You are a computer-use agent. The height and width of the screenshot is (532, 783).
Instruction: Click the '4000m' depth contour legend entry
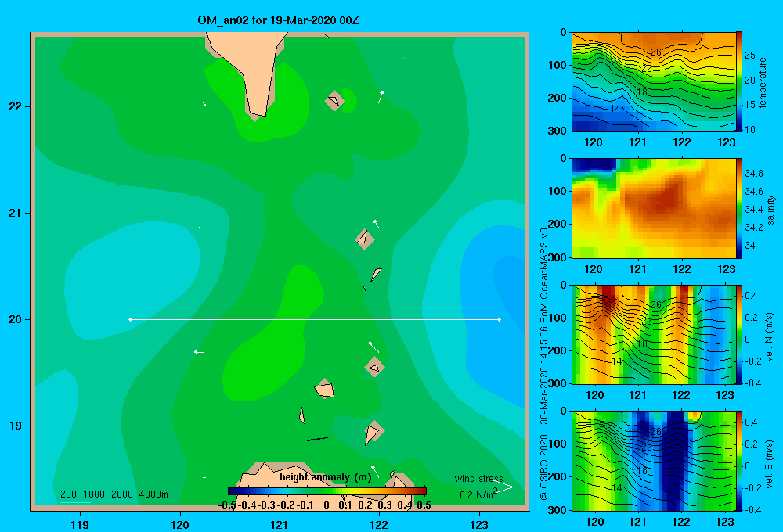click(x=153, y=494)
